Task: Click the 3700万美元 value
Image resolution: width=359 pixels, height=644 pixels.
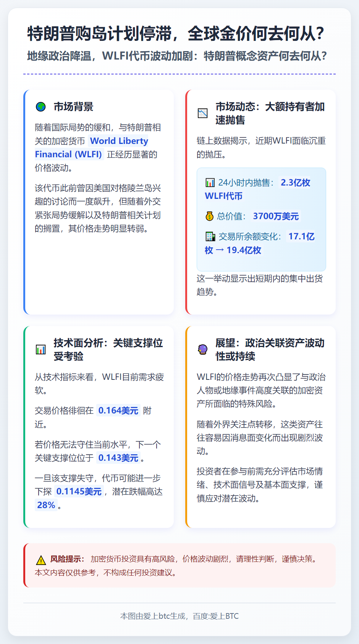Action: 276,216
